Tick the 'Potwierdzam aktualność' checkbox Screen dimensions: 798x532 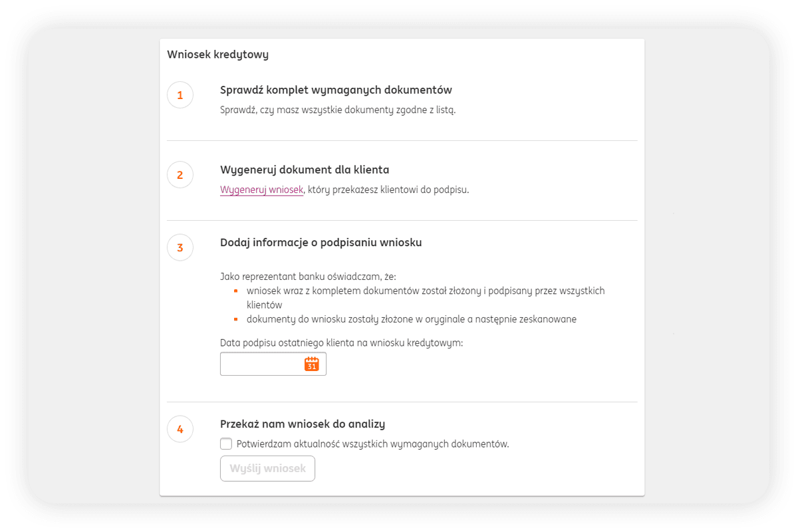click(226, 444)
